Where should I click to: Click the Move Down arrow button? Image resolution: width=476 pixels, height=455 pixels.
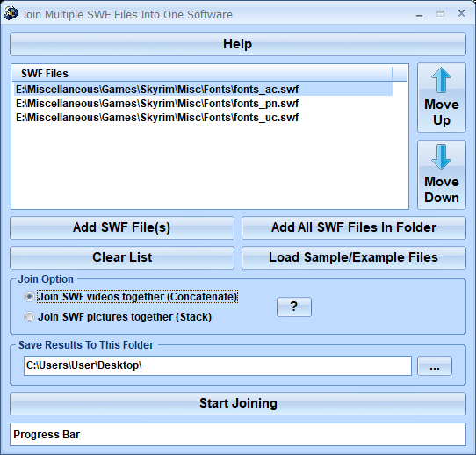442,175
